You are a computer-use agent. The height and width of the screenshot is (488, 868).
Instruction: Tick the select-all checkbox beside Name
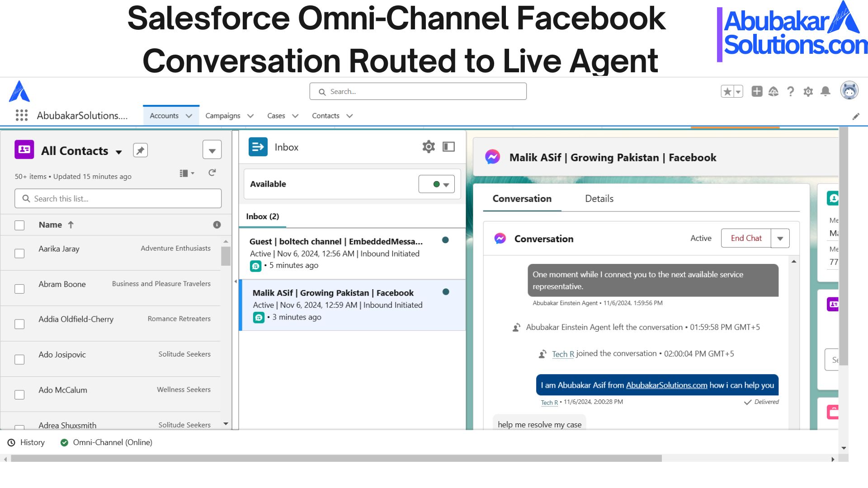coord(19,225)
